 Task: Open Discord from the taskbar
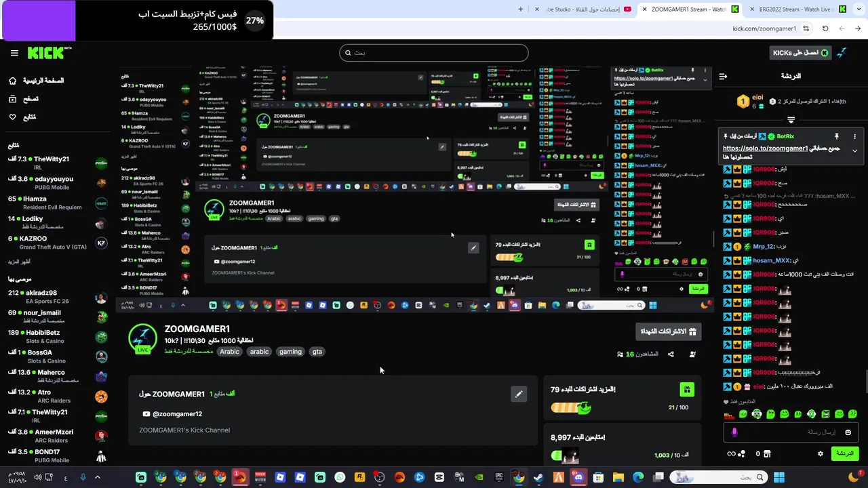pos(578,477)
